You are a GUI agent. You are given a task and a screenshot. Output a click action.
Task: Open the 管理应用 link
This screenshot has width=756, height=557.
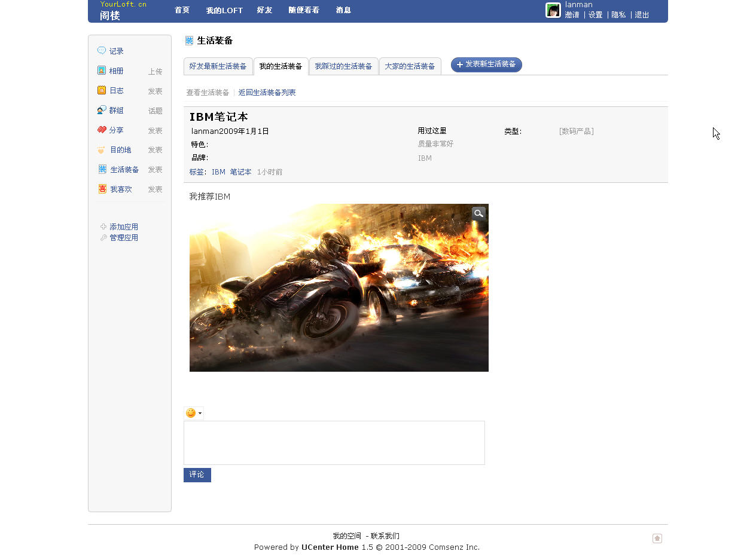123,238
